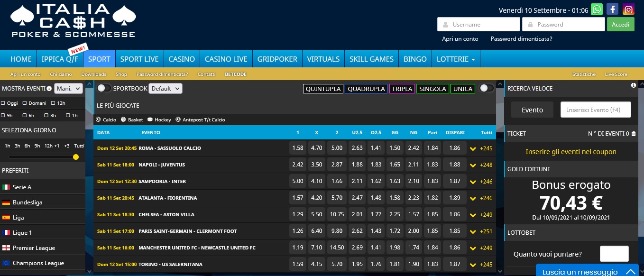Select the Ligue 1 French flag icon
This screenshot has width=644, height=276.
(6, 233)
